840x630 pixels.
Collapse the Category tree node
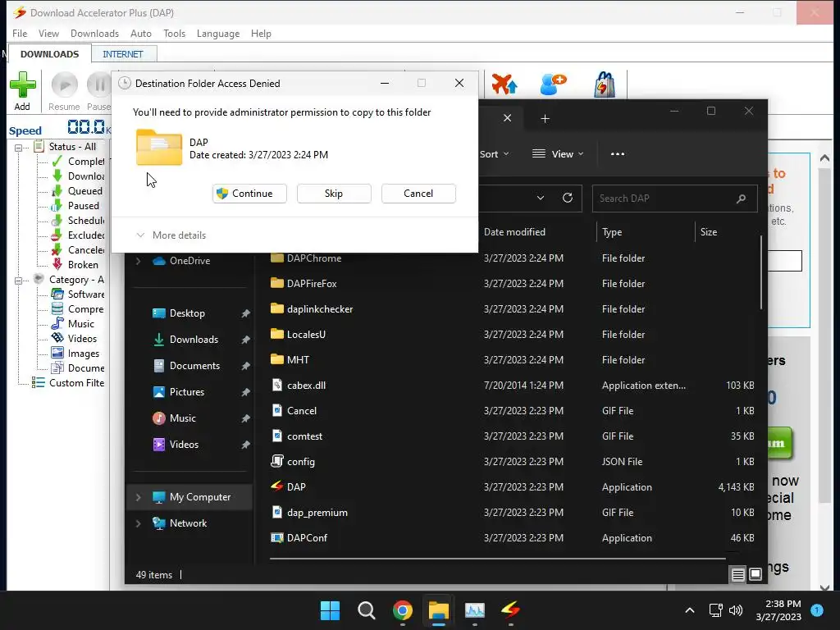point(18,281)
